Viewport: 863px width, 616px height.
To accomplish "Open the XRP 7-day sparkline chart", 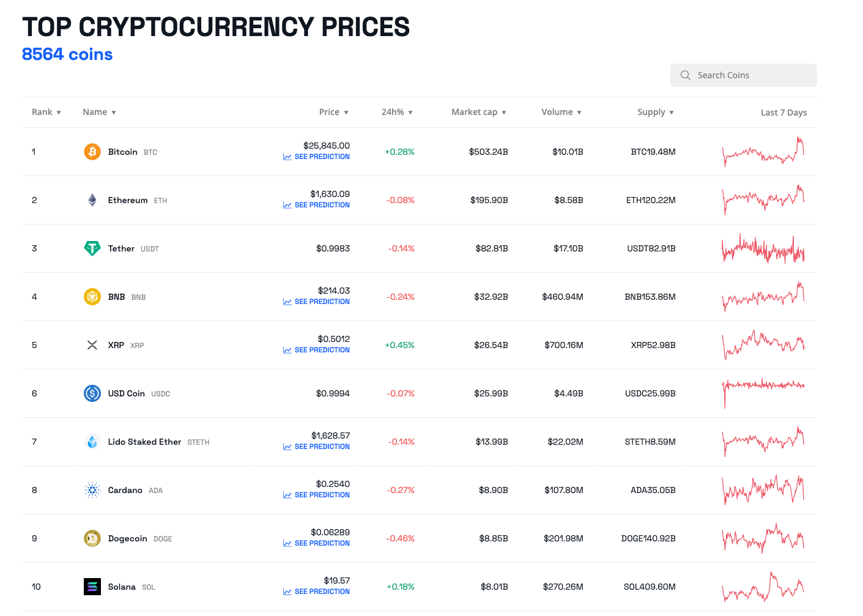I will coord(763,345).
